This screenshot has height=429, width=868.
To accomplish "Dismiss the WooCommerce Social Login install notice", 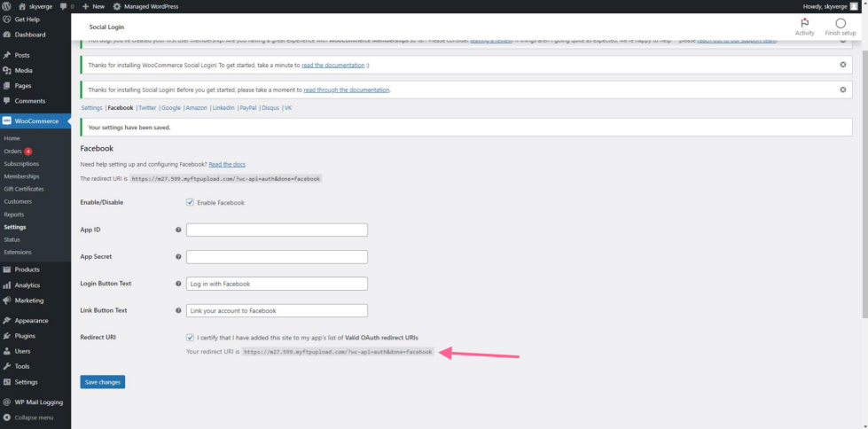I will 842,65.
